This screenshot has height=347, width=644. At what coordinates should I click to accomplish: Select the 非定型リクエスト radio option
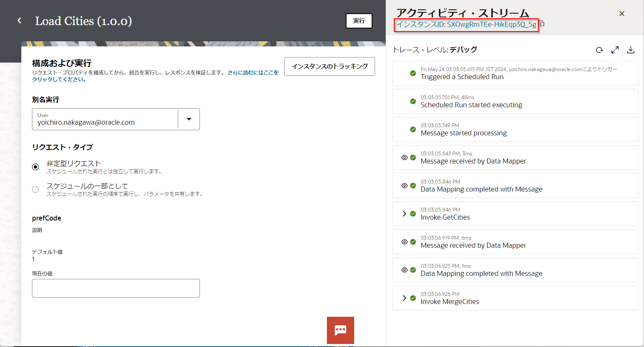tap(35, 167)
